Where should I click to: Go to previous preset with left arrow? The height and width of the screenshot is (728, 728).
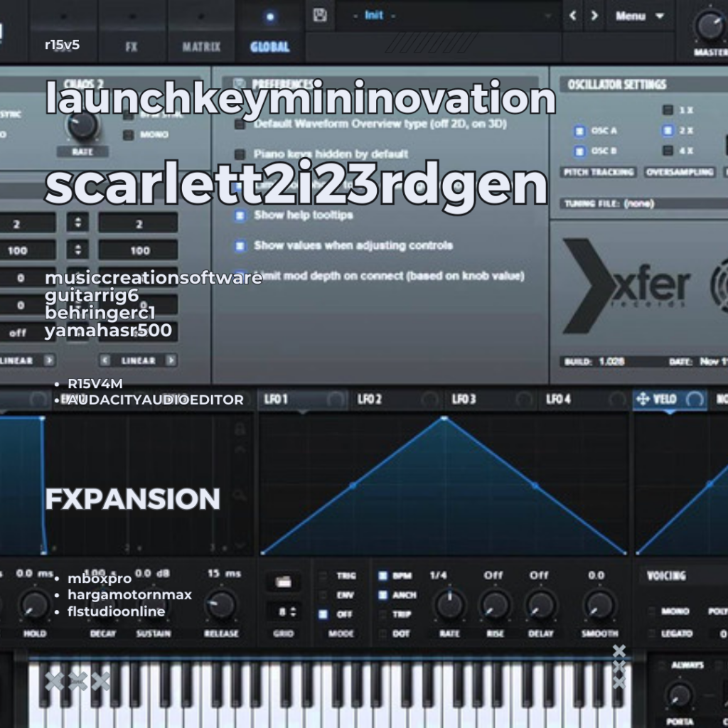point(572,16)
